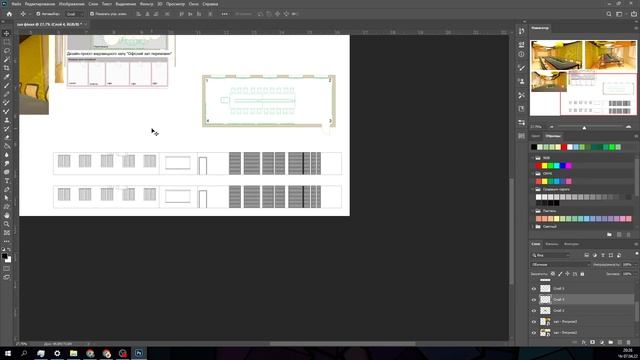The width and height of the screenshot is (640, 360).
Task: Switch to the Цвет tab
Action: click(x=536, y=136)
